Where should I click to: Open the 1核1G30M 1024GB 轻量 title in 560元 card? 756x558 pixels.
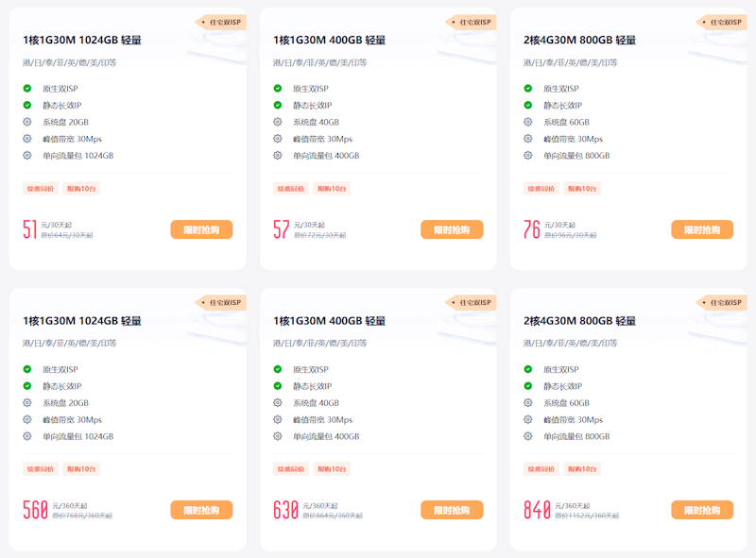coord(82,321)
